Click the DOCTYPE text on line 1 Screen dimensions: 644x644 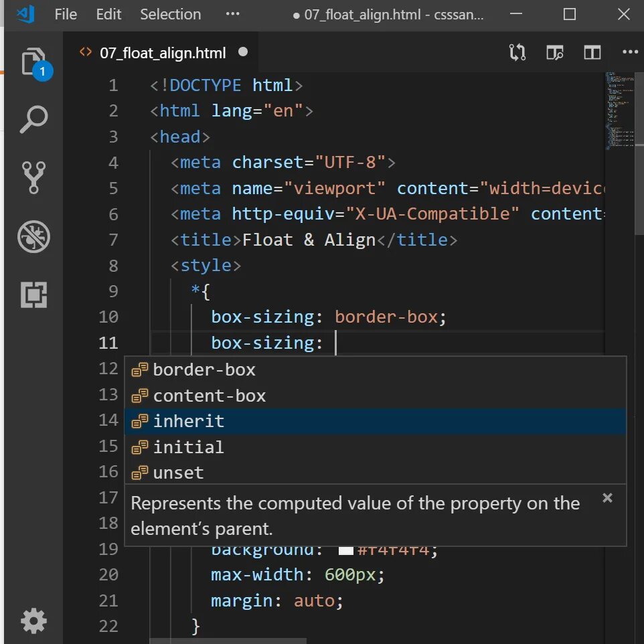(205, 86)
